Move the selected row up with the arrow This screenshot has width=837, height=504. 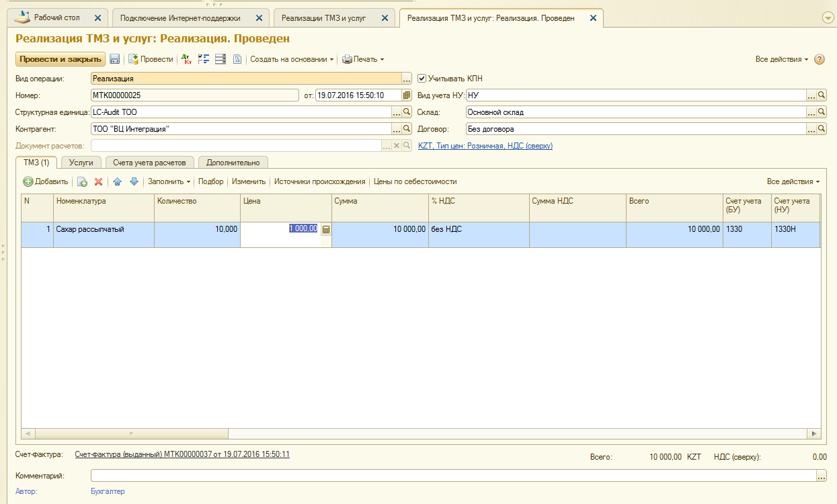coord(118,181)
